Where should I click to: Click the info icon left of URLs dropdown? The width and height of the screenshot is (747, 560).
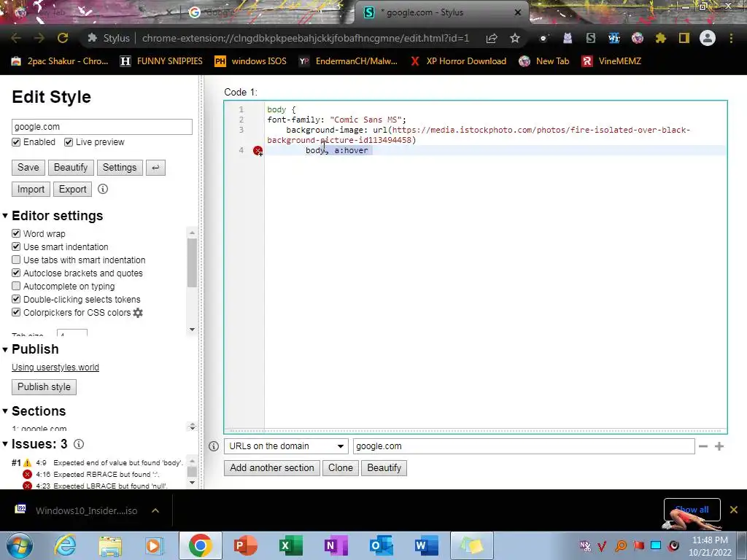(x=214, y=446)
